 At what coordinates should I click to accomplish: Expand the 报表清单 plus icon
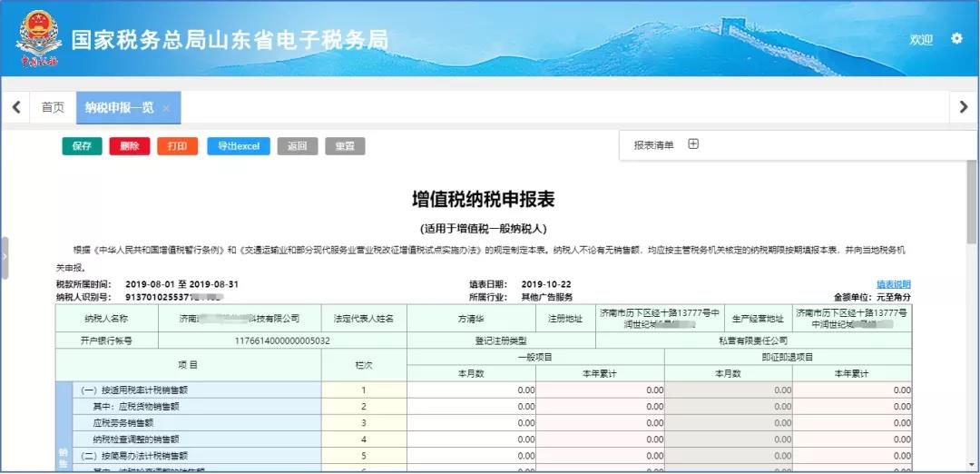coord(693,144)
